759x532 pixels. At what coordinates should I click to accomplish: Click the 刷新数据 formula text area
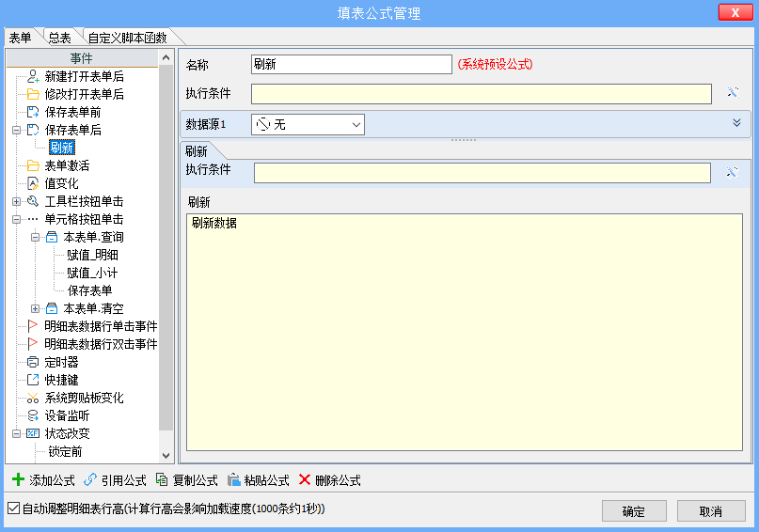[x=465, y=332]
